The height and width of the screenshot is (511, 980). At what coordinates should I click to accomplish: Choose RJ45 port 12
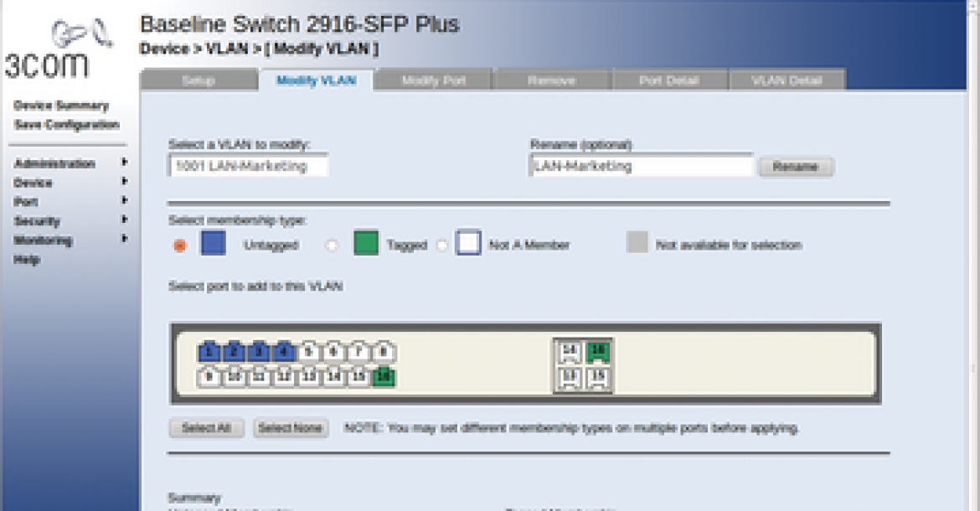pyautogui.click(x=283, y=377)
